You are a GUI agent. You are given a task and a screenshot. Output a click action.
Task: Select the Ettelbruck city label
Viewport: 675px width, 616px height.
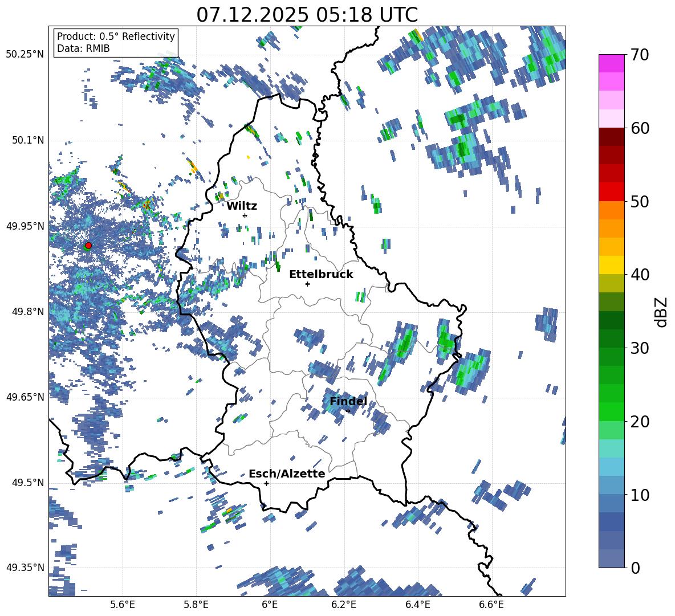pos(321,274)
